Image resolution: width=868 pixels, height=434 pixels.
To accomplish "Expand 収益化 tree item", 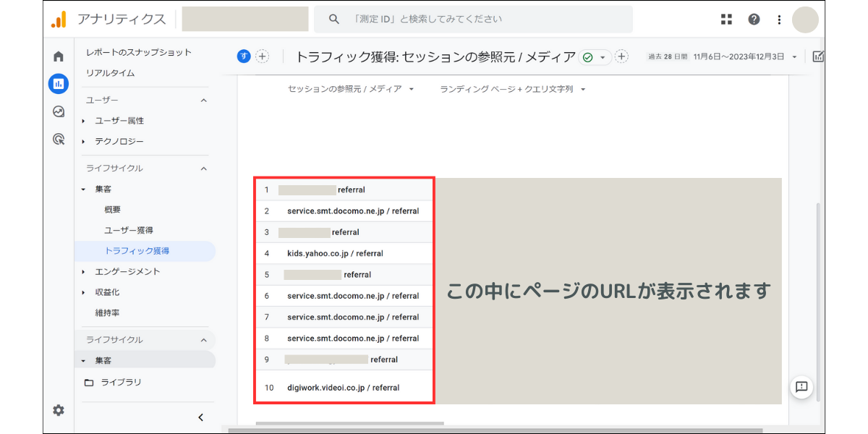I will (x=83, y=292).
